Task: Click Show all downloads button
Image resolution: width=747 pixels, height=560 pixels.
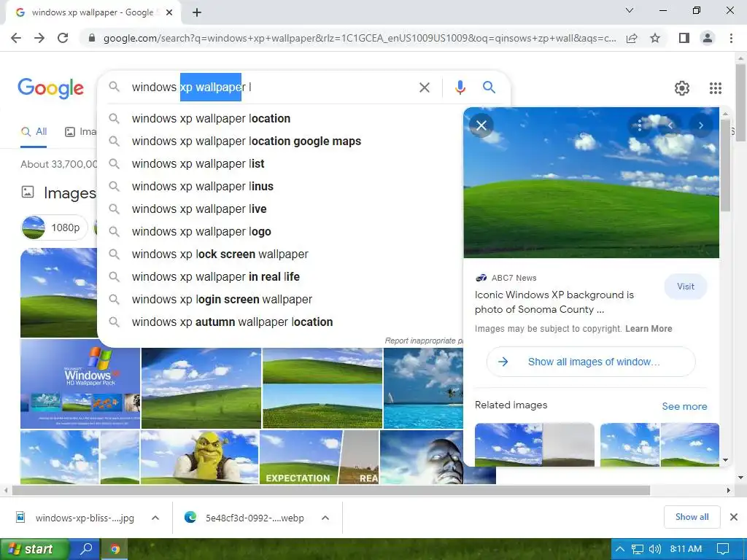Action: point(692,517)
